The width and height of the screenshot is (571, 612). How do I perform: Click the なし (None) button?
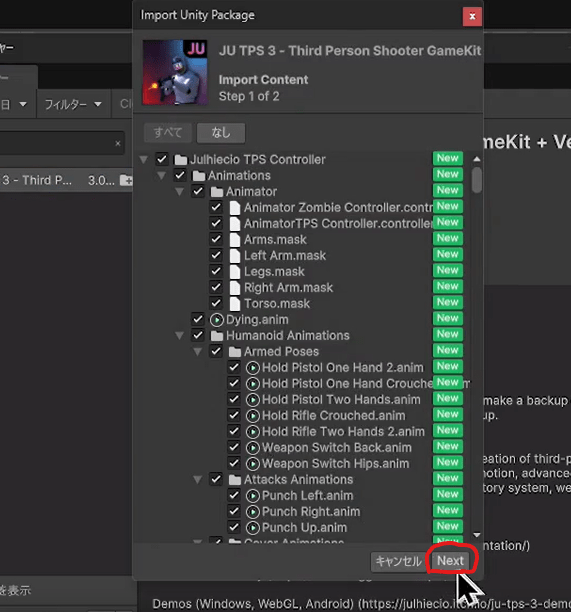[221, 133]
